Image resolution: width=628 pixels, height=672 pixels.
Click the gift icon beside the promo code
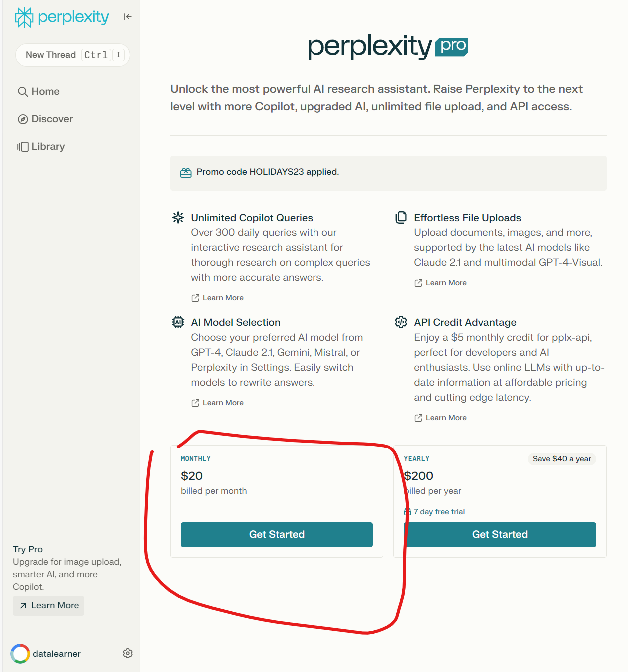click(186, 173)
